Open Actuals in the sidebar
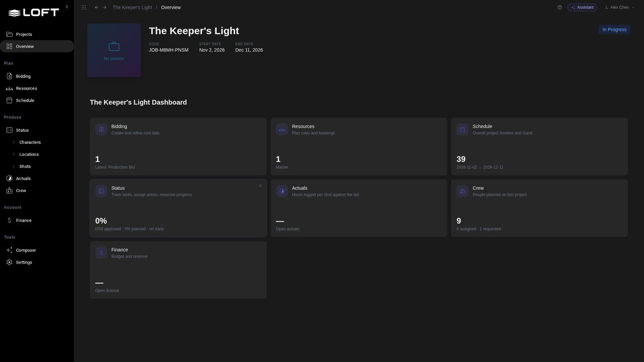 tap(37, 178)
